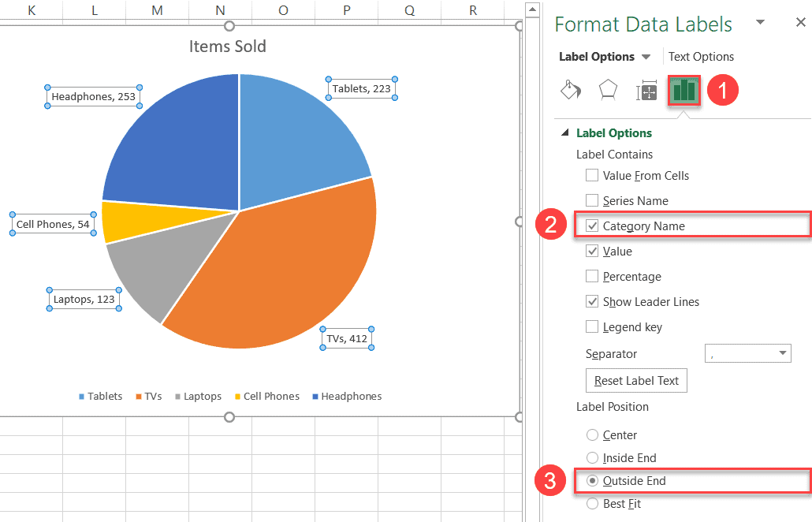812x522 pixels.
Task: Select the Effects pentagon icon
Action: pos(608,90)
